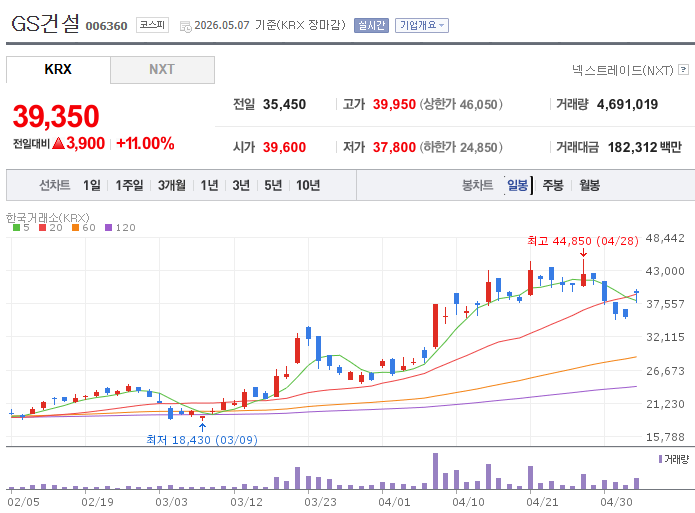Click the 봉차트 candle chart label
Screen dimensions: 695x513
pyautogui.click(x=477, y=185)
